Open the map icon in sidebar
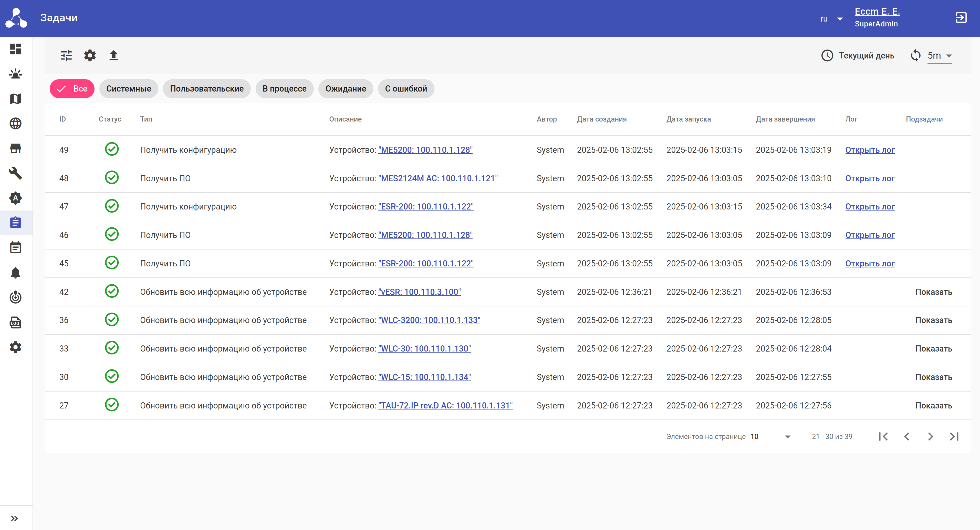 pos(16,99)
